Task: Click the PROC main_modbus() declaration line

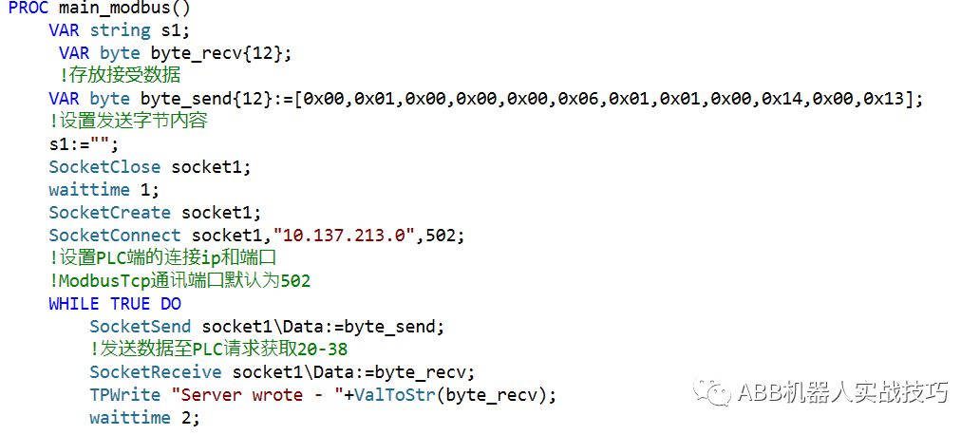Action: pyautogui.click(x=100, y=9)
